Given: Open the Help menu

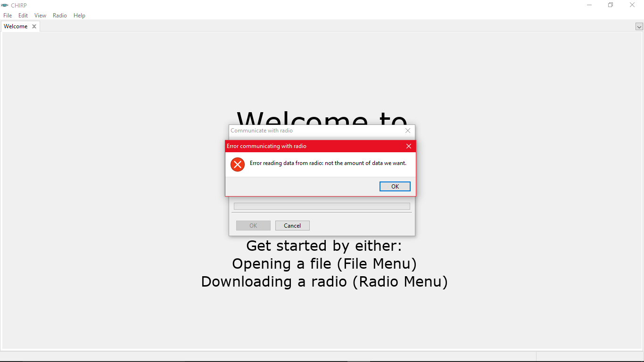Looking at the screenshot, I should (x=79, y=16).
